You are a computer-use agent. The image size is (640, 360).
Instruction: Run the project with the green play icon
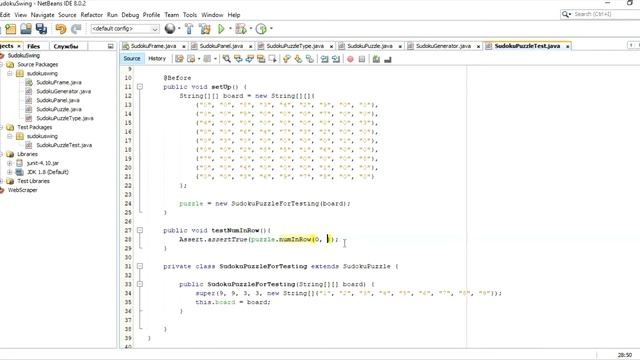[221, 29]
